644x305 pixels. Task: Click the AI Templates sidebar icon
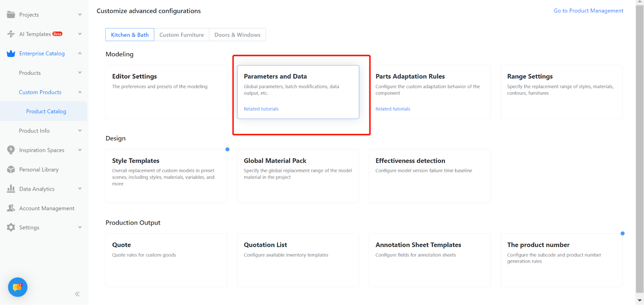coord(11,34)
